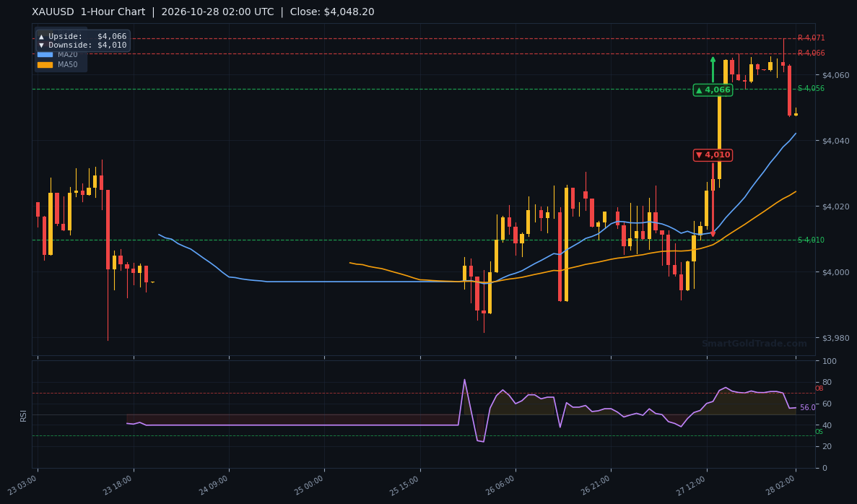
Task: Click the 'S 4,010' support label
Action: coord(811,240)
